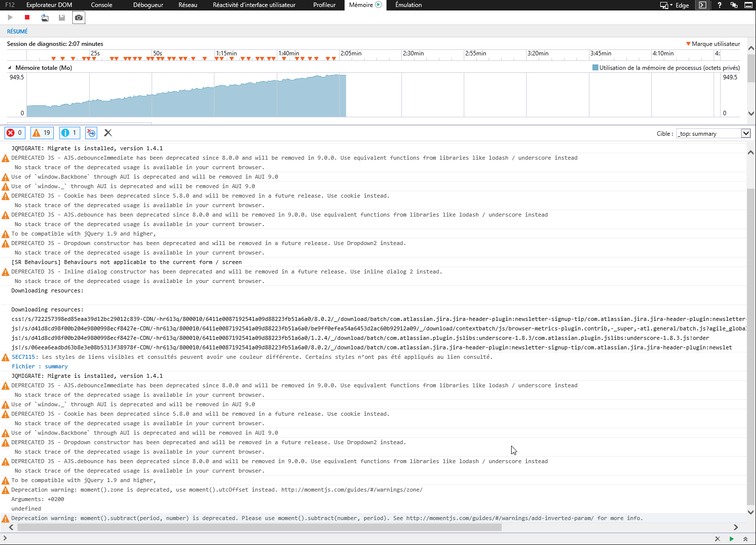
Task: Run the console script with the green arrow
Action: pos(732,539)
